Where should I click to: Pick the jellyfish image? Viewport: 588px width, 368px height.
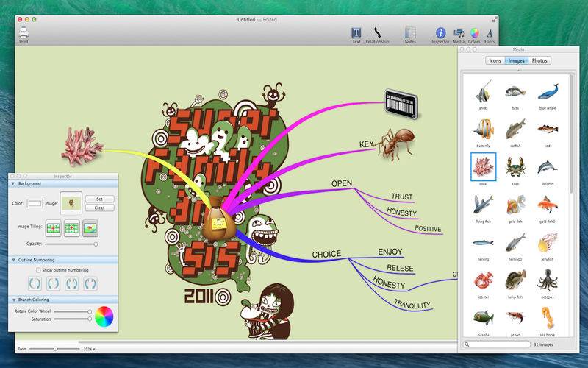(x=548, y=242)
